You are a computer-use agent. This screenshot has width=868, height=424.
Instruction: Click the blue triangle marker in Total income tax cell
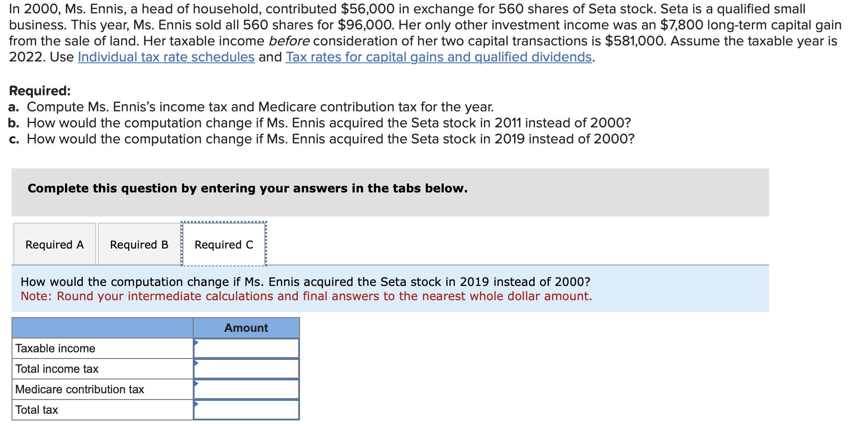click(x=196, y=363)
